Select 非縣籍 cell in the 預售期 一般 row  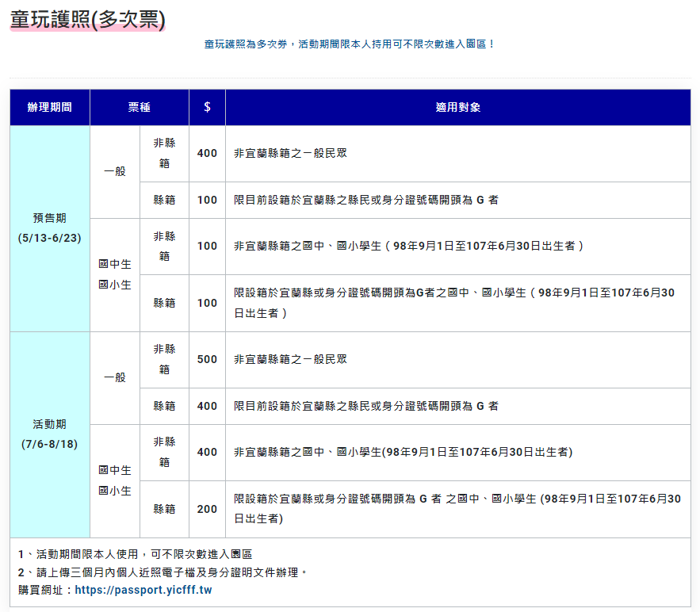click(x=164, y=153)
